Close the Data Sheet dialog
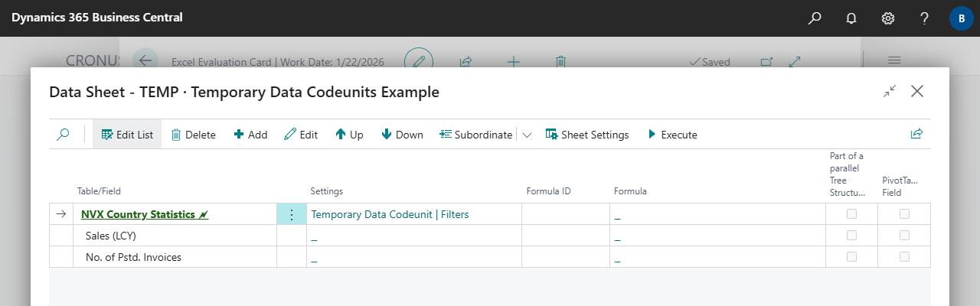 [917, 91]
